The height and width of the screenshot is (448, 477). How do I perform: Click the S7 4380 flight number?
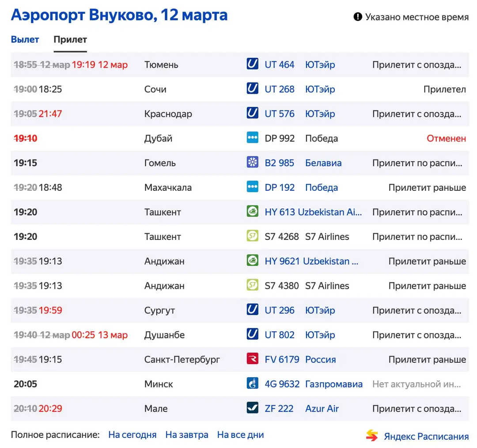pyautogui.click(x=282, y=285)
